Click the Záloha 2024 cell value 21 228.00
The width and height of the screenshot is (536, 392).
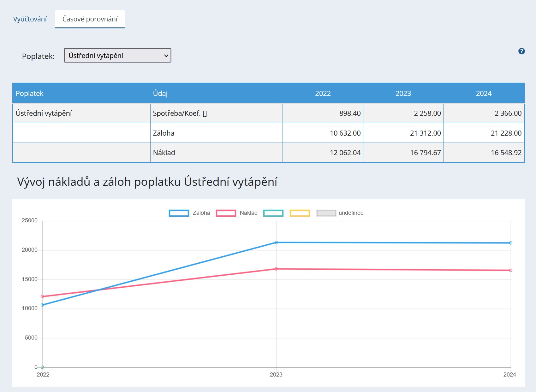506,133
